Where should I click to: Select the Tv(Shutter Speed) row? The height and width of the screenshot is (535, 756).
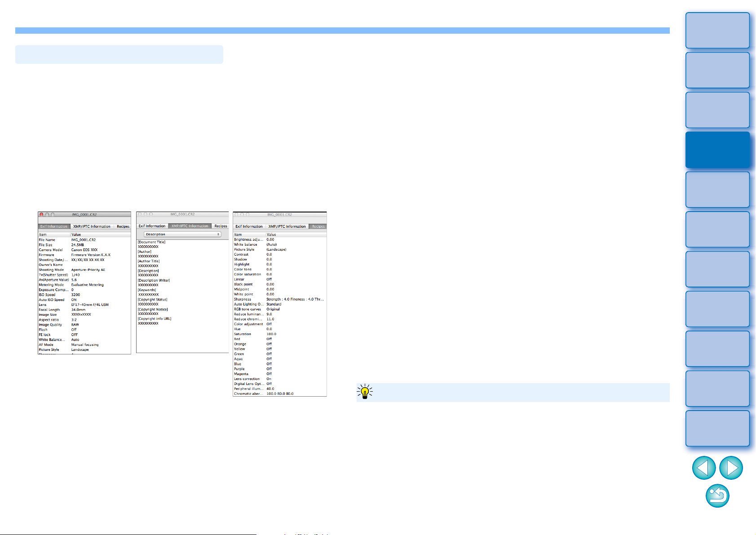click(x=84, y=275)
